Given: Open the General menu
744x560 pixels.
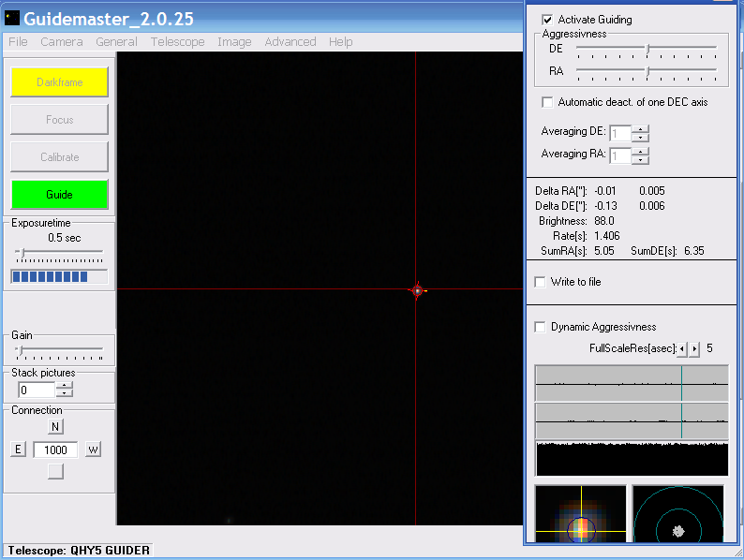Looking at the screenshot, I should click(x=117, y=42).
